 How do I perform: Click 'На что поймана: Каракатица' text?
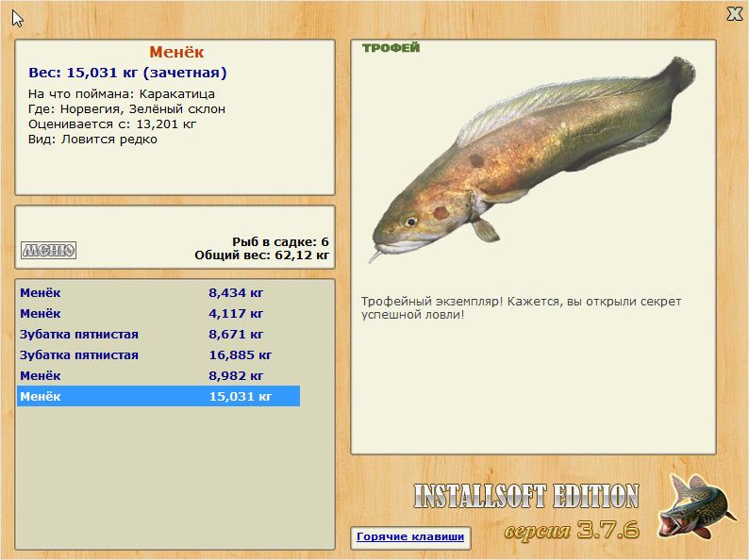click(122, 94)
